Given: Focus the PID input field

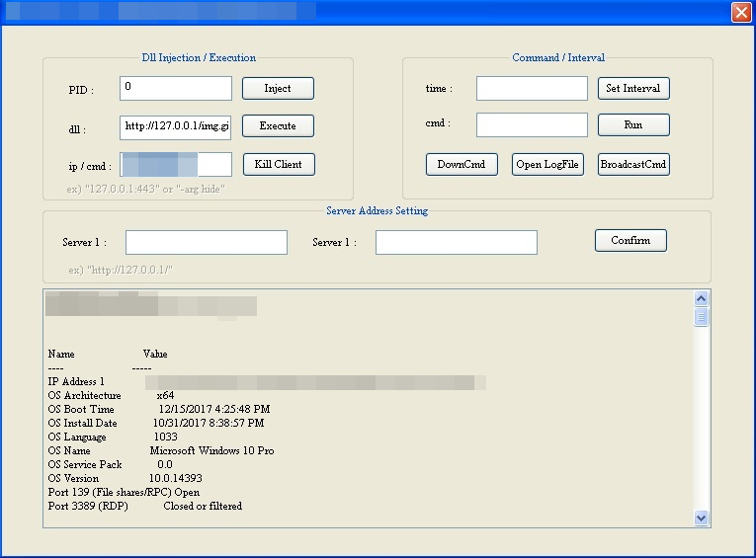Looking at the screenshot, I should tap(176, 88).
